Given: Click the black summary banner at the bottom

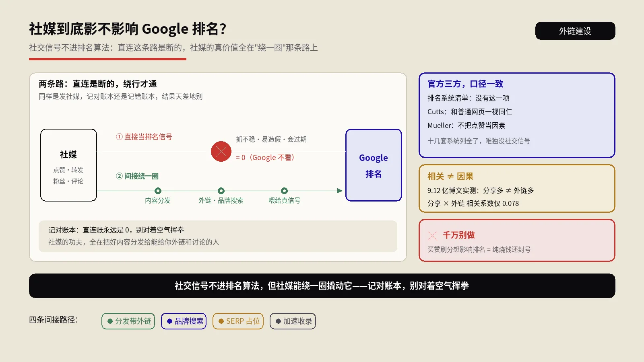Looking at the screenshot, I should tap(322, 286).
